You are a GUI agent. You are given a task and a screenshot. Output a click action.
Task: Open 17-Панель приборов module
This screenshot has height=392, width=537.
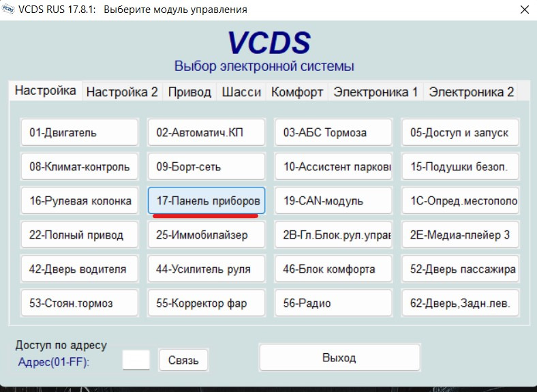click(206, 200)
